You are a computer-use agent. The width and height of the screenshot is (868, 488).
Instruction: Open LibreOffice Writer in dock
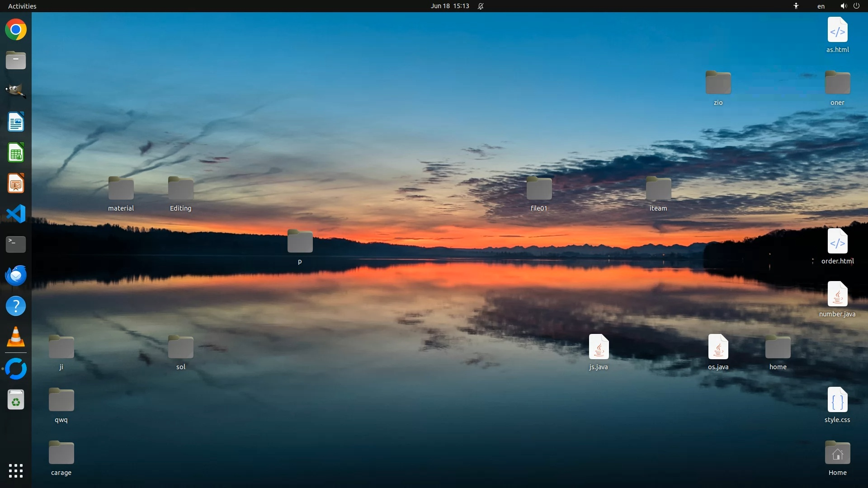(16, 122)
